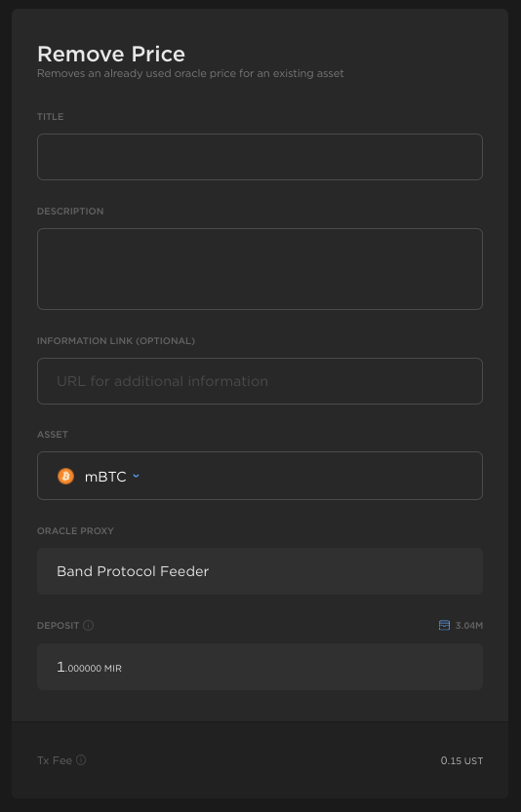Click inside the Description text area
This screenshot has height=812, width=521.
tap(260, 269)
